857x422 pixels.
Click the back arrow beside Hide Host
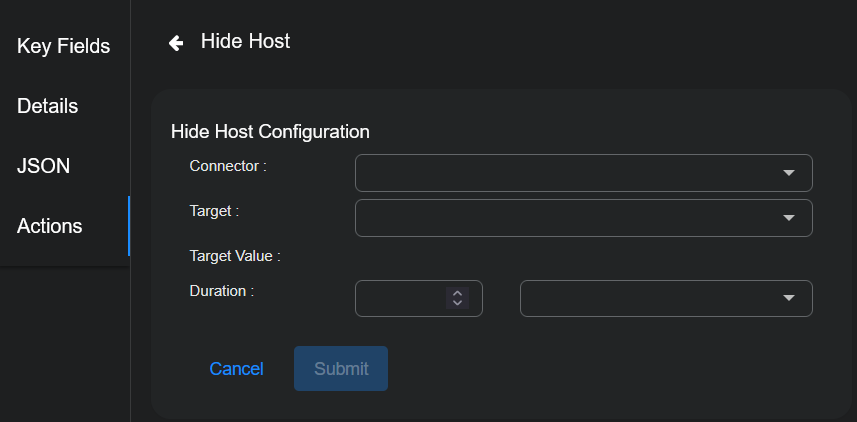point(176,42)
